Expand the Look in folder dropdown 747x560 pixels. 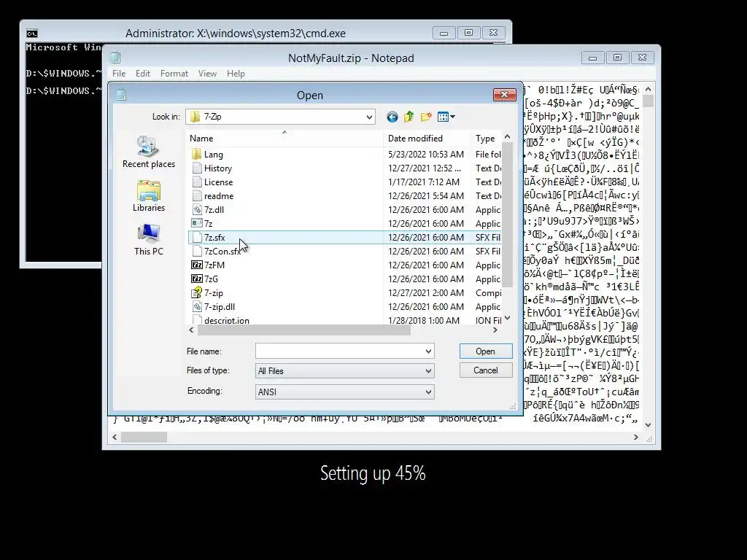click(x=369, y=117)
